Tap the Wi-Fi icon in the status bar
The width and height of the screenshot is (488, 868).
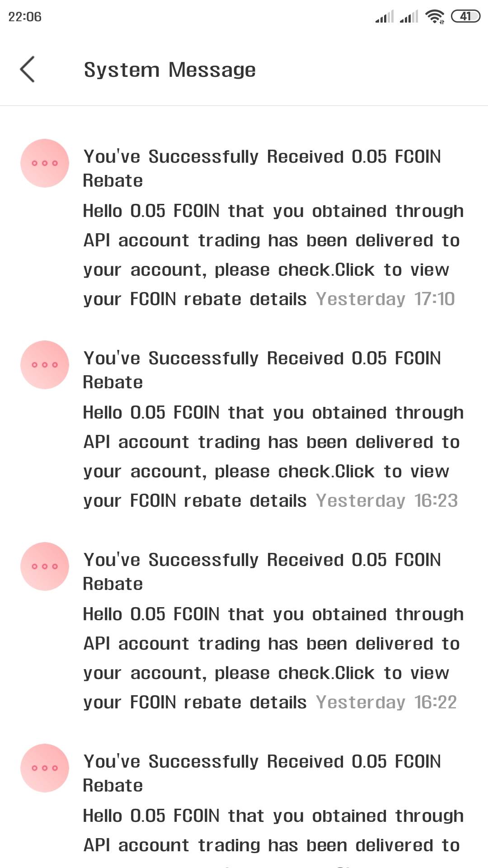(x=435, y=17)
